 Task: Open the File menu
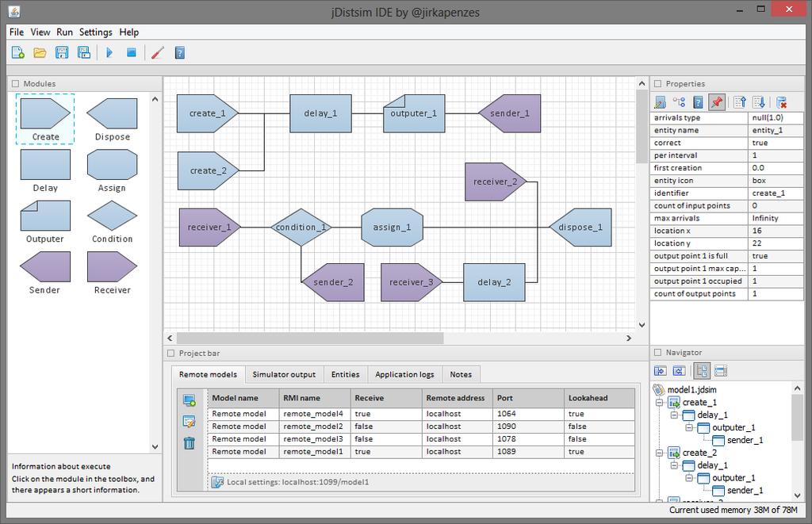(17, 32)
